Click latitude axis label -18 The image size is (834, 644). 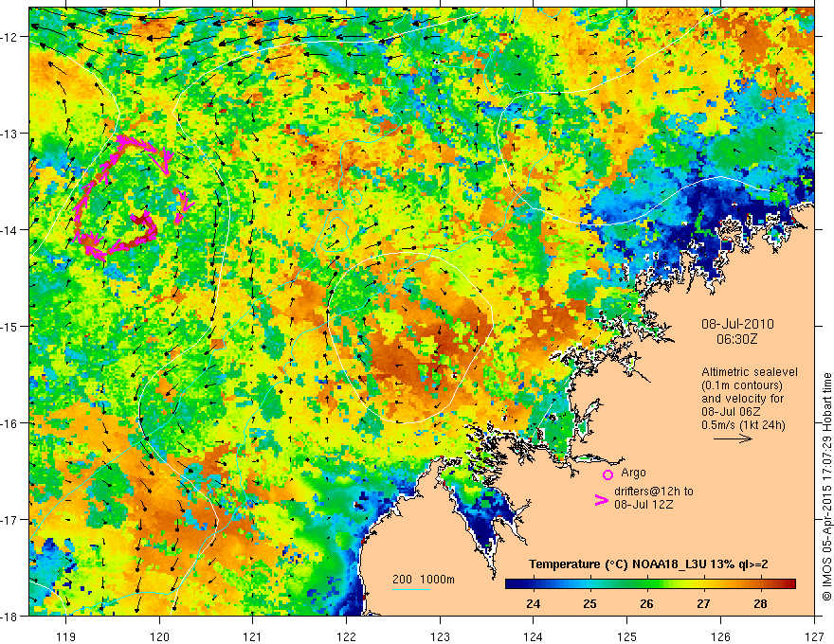[10, 616]
